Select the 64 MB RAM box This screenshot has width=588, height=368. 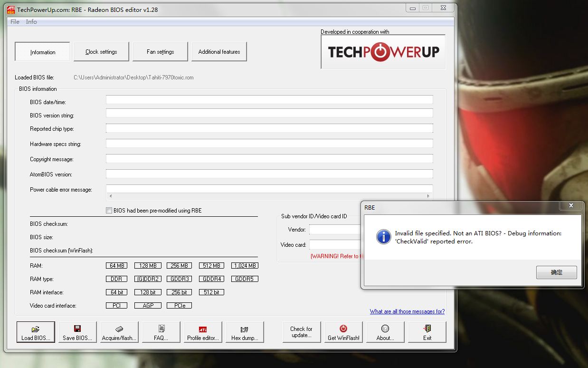(117, 266)
